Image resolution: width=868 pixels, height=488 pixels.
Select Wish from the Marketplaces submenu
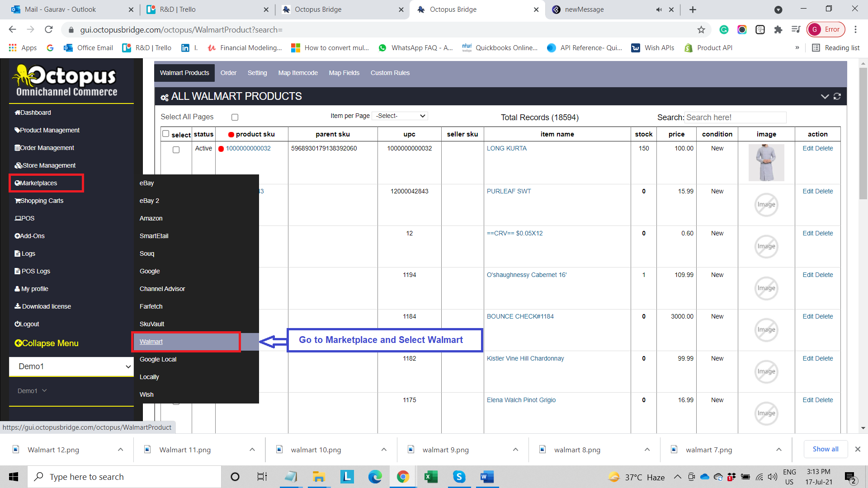pyautogui.click(x=146, y=394)
